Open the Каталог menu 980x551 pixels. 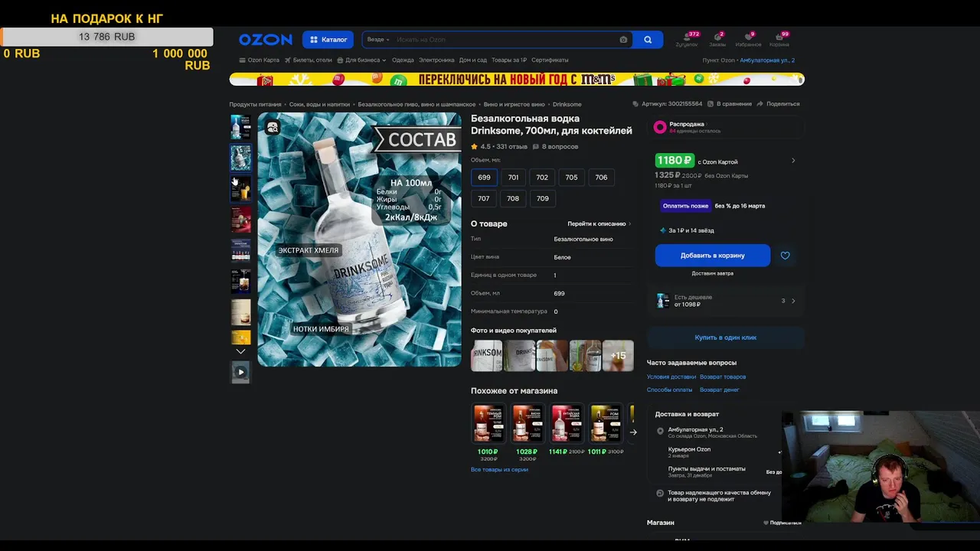pyautogui.click(x=328, y=40)
